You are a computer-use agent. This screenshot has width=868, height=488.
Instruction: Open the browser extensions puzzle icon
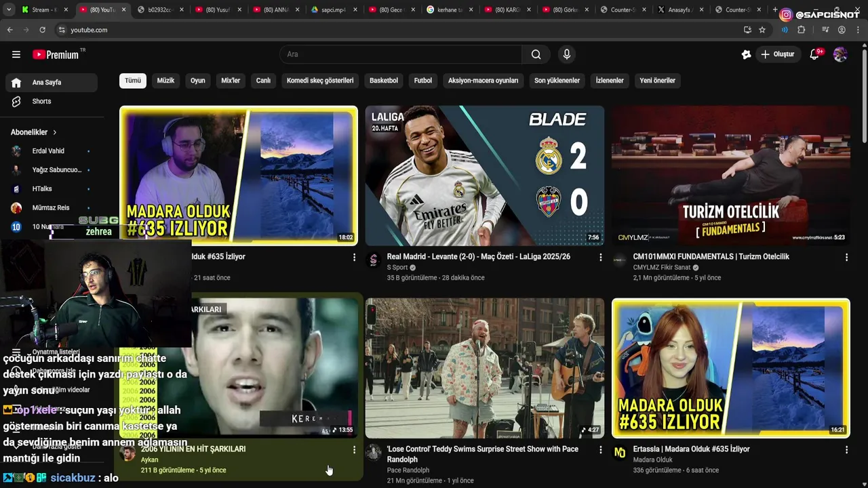click(802, 30)
